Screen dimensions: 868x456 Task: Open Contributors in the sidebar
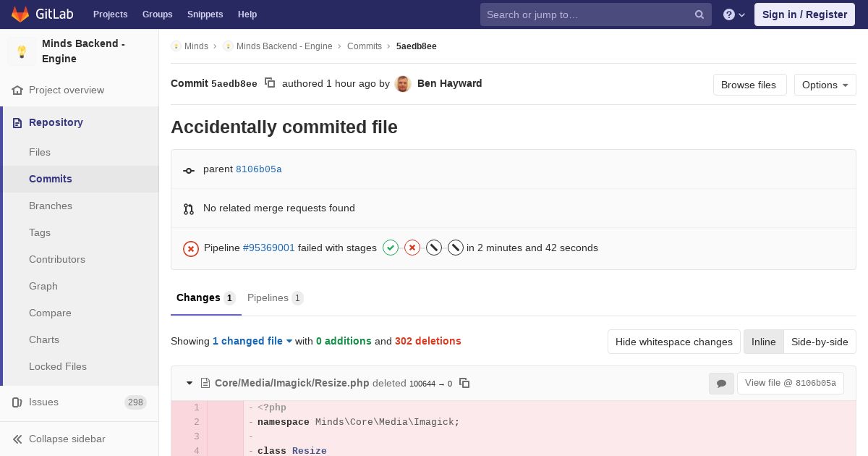(x=57, y=259)
